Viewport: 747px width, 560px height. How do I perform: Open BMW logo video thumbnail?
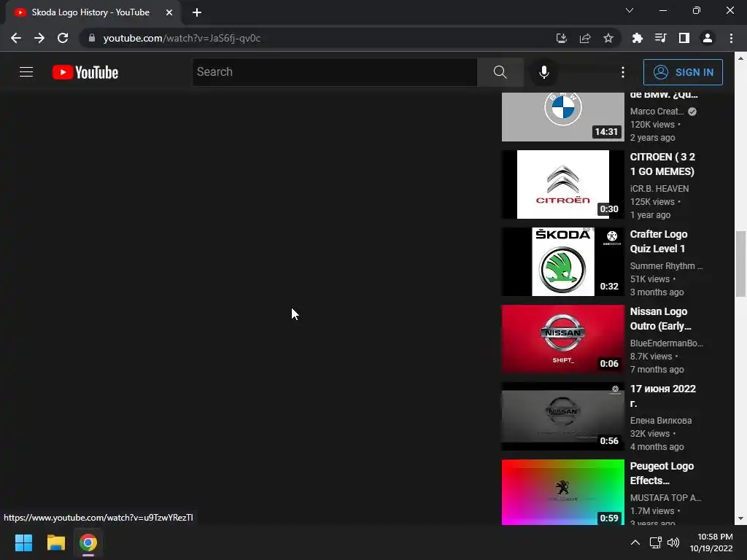[x=562, y=117]
